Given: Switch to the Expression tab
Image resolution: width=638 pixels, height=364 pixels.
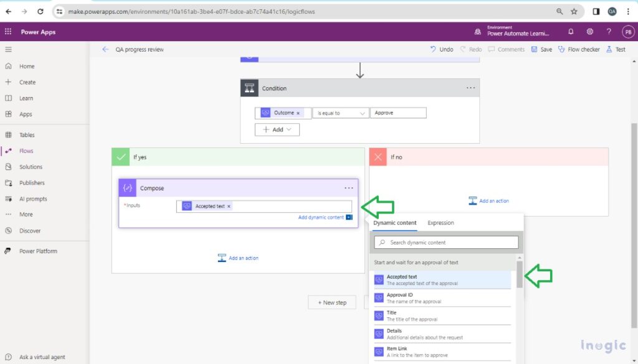Looking at the screenshot, I should click(440, 223).
